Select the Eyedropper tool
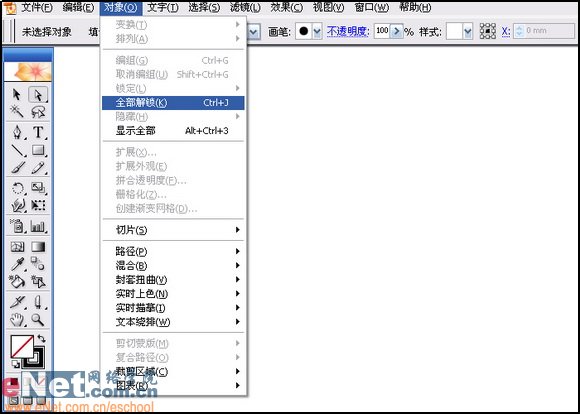 point(17,264)
